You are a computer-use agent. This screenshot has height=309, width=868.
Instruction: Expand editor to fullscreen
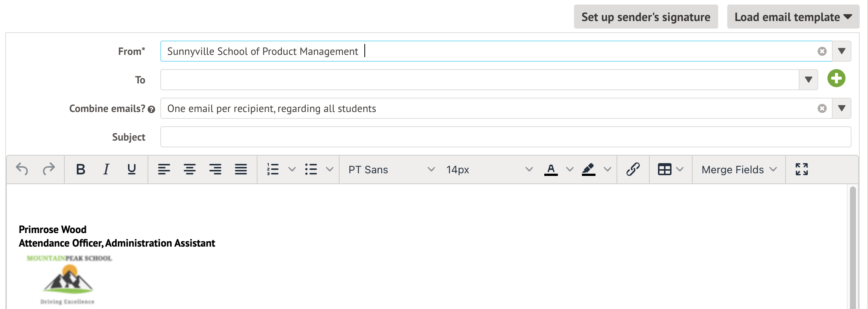[x=801, y=170]
